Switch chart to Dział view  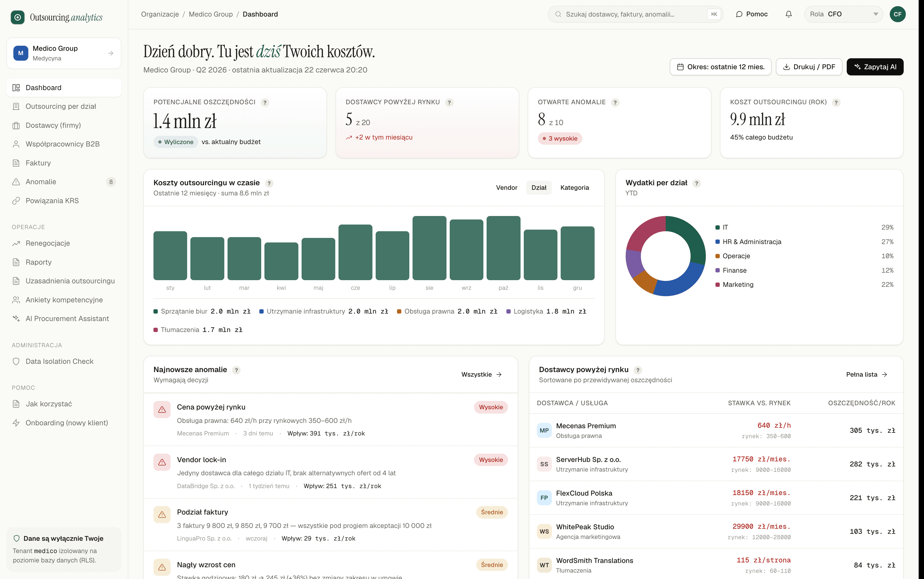tap(538, 188)
